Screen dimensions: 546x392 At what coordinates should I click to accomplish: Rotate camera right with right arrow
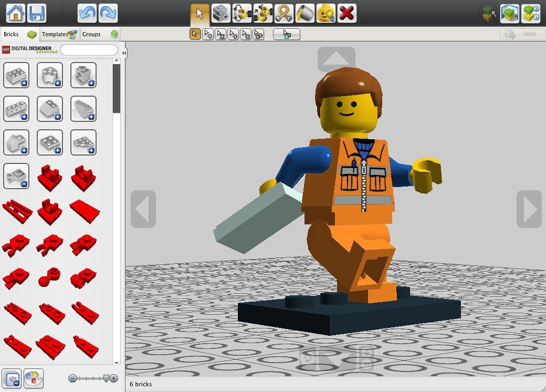pos(529,209)
